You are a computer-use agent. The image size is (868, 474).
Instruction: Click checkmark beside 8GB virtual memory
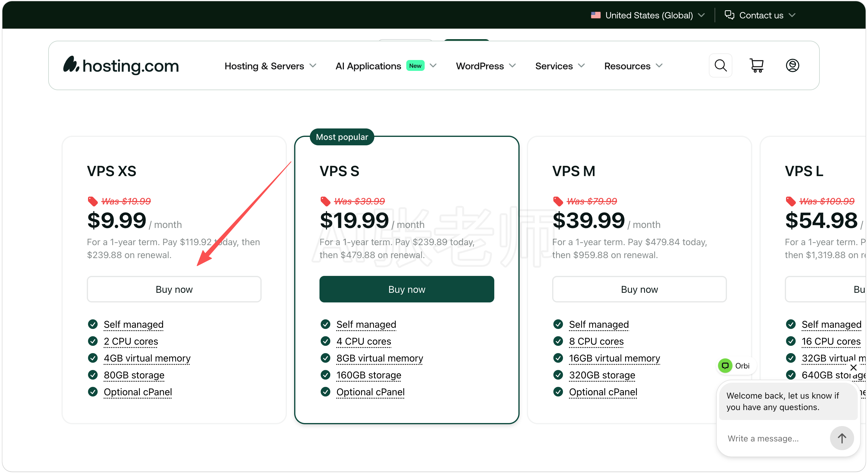point(325,358)
